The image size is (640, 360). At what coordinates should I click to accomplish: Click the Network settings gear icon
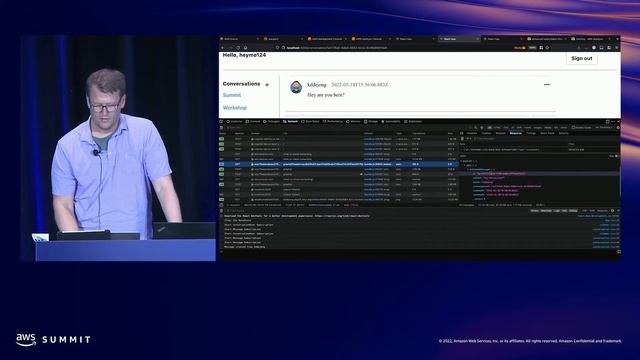618,127
